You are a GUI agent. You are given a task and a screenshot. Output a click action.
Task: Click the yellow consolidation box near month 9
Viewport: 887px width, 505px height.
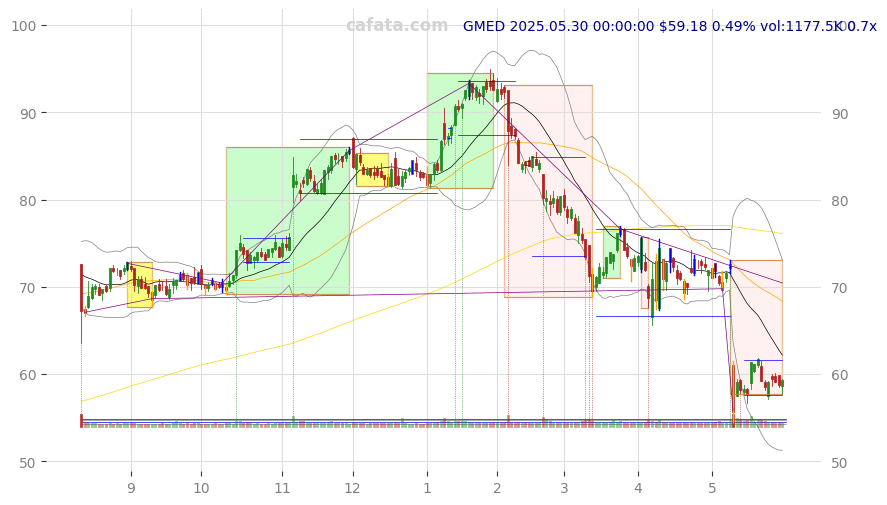[140, 285]
